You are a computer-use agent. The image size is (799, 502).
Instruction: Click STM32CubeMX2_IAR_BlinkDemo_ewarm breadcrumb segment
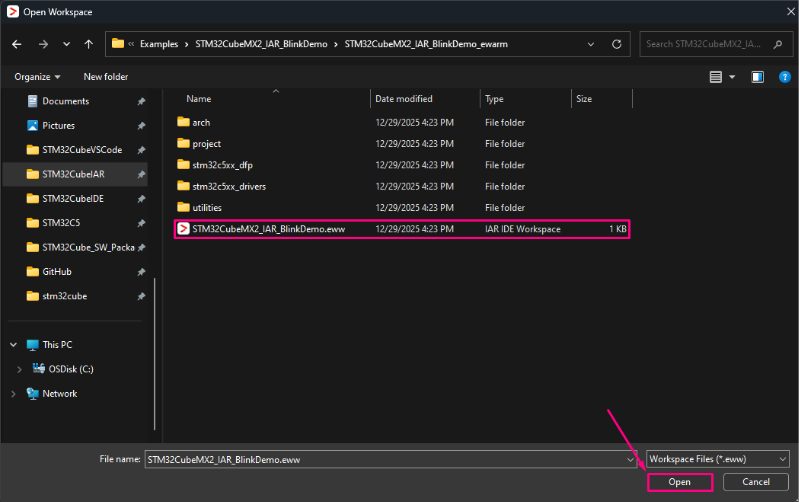(426, 44)
